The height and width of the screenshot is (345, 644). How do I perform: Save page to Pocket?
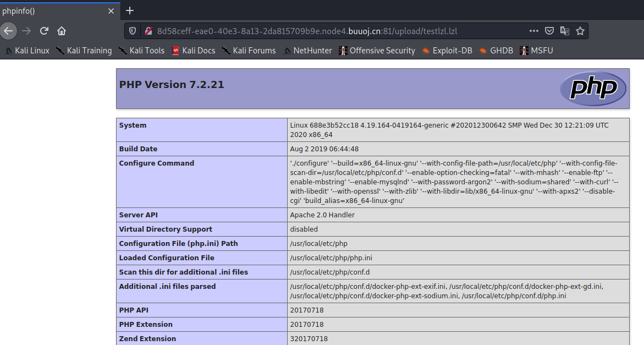pyautogui.click(x=549, y=31)
